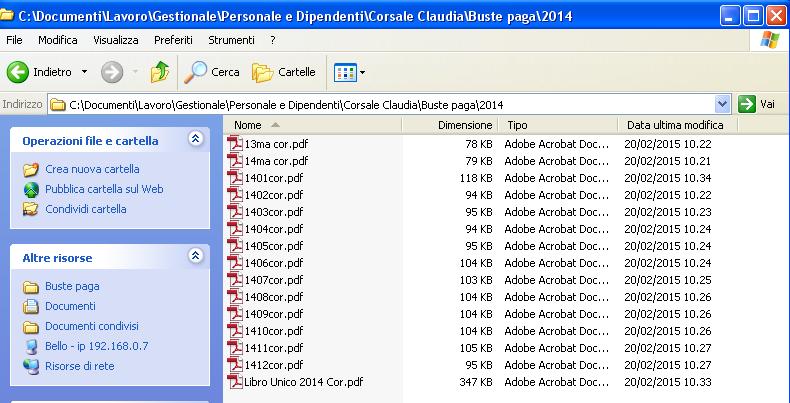This screenshot has width=790, height=403.
Task: Open the Modifica menu
Action: click(57, 39)
